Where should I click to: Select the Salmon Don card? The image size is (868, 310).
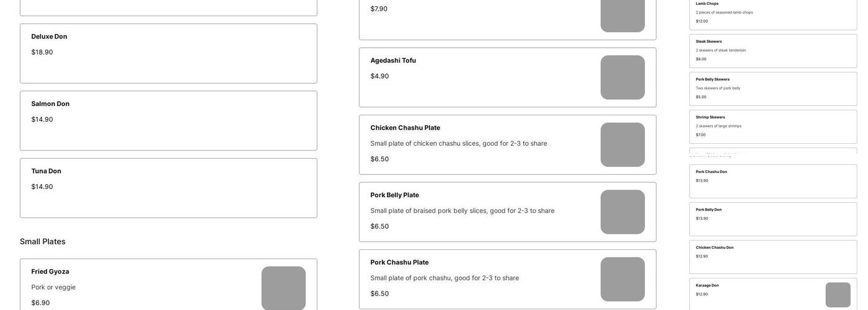click(168, 121)
